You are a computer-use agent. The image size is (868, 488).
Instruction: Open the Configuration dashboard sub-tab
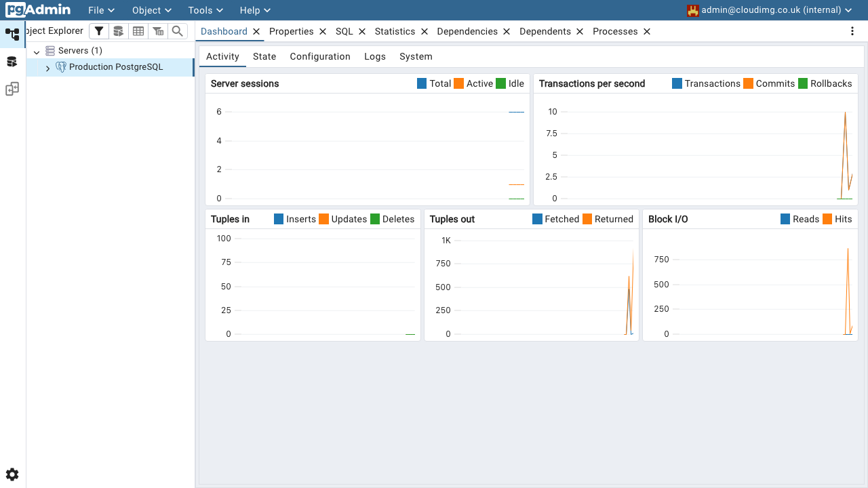[320, 56]
